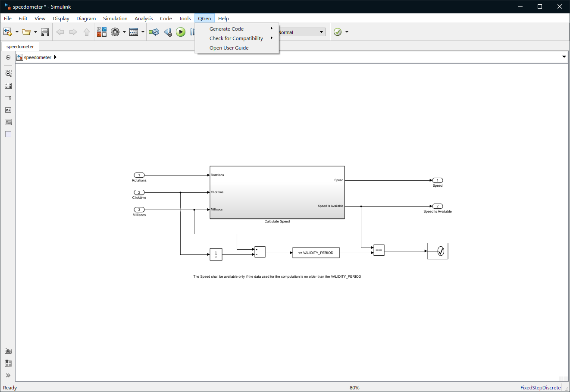Toggle the Hide/Show Explorer Bar button

[8, 57]
